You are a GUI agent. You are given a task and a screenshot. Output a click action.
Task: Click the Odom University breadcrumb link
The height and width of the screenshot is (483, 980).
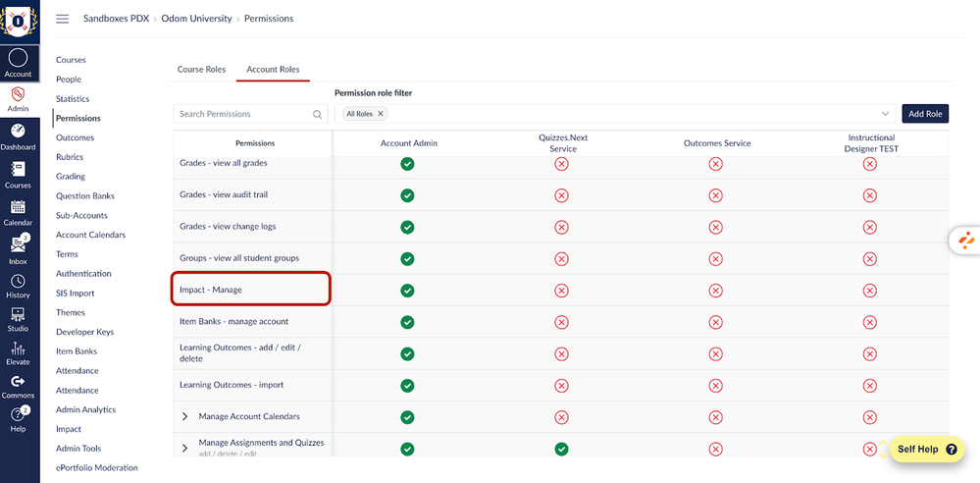196,19
